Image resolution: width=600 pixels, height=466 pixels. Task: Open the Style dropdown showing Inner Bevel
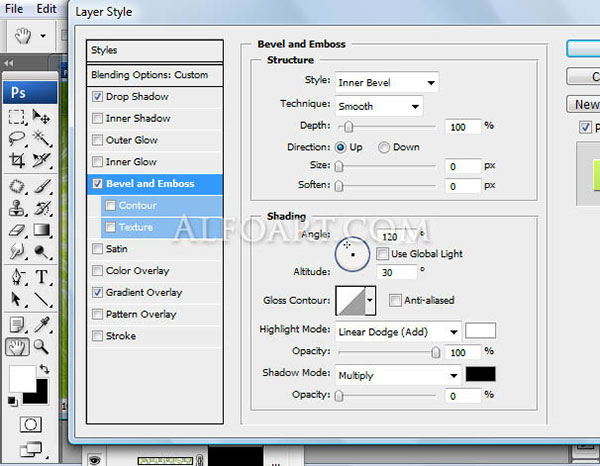(387, 83)
